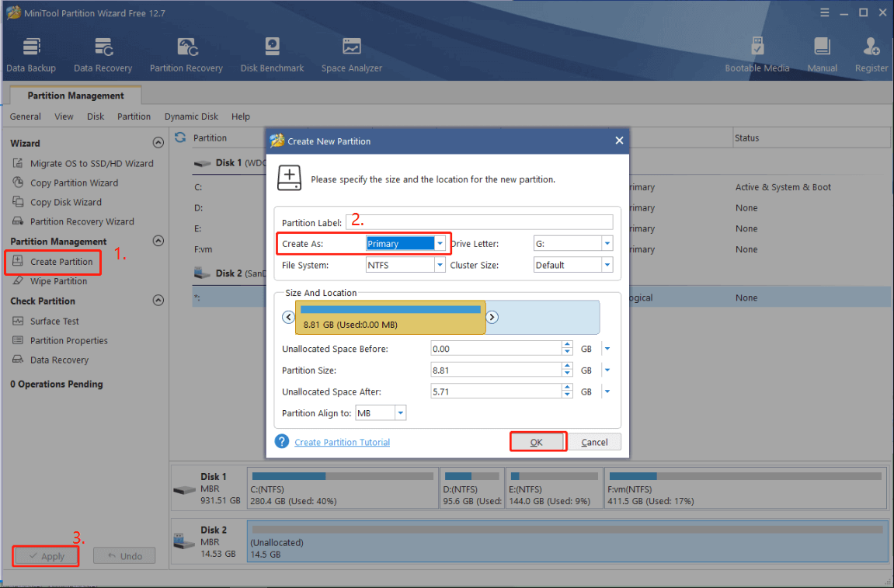Confirm with the OK button

point(537,442)
